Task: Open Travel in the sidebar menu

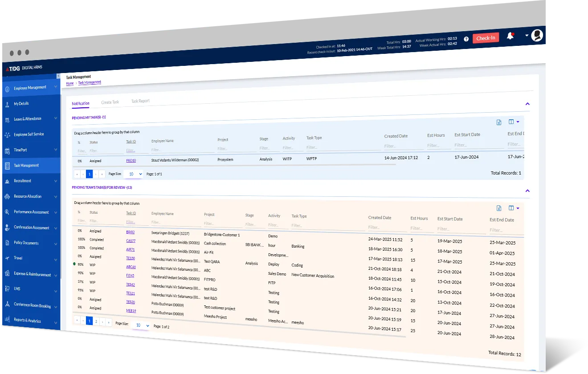Action: (18, 258)
